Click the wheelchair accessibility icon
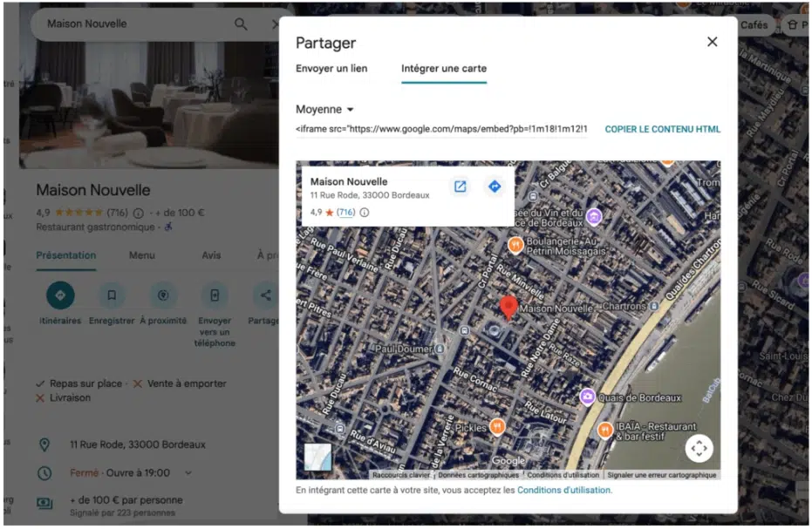Screen dimensions: 812x529 [x=168, y=227]
